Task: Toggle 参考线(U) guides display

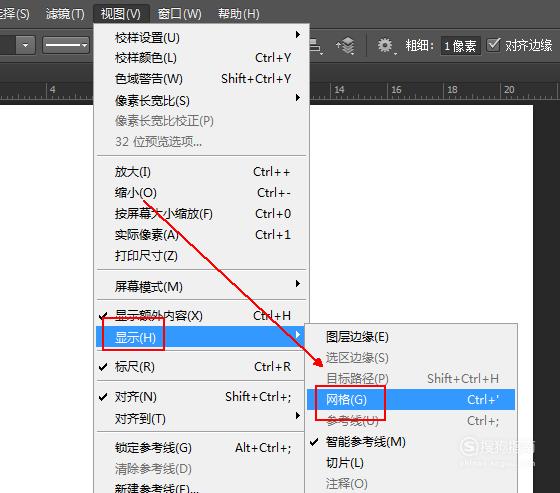Action: [411, 421]
